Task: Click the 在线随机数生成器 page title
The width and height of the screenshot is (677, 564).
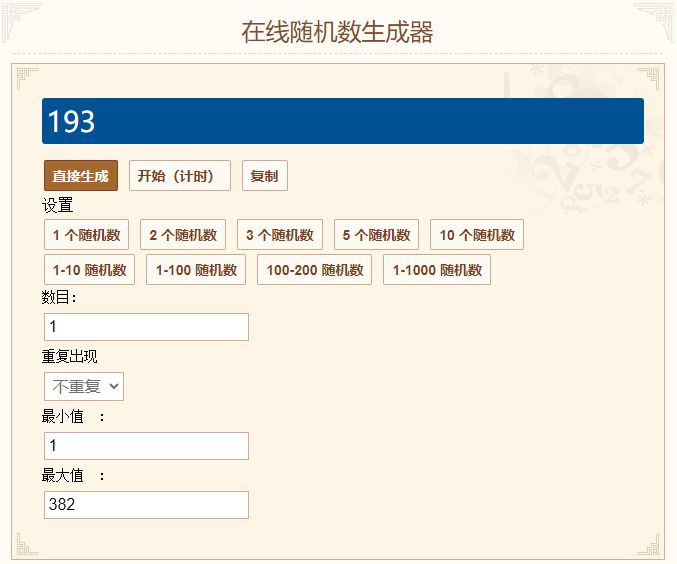Action: pos(337,32)
